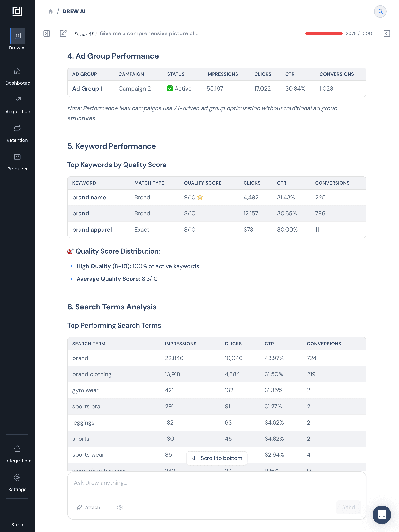399x532 pixels.
Task: Click the Ask Drew anything input field
Action: pyautogui.click(x=217, y=483)
